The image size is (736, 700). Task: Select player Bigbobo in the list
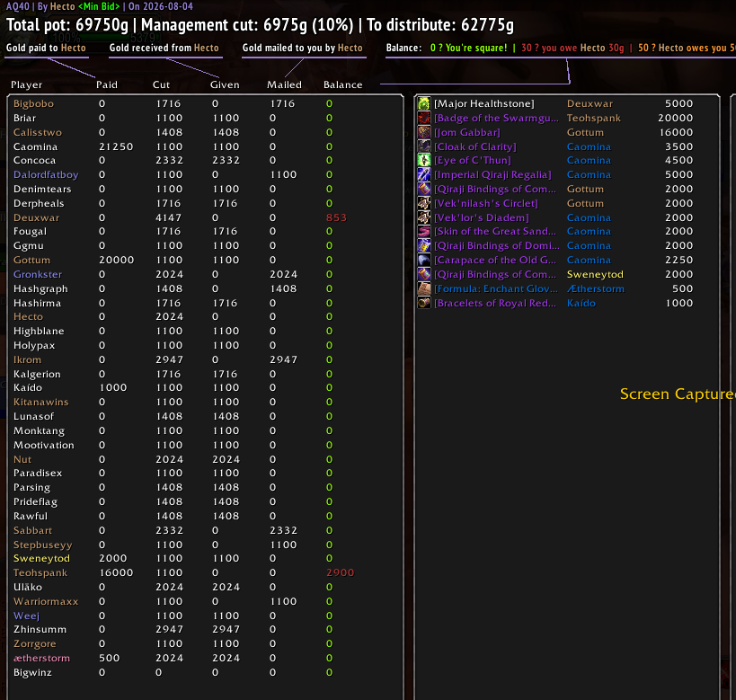33,103
